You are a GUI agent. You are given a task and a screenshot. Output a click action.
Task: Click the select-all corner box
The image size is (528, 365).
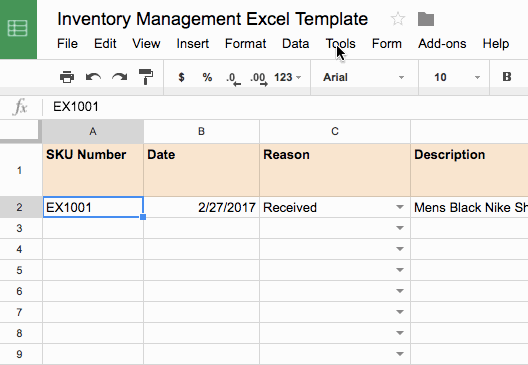[20, 130]
